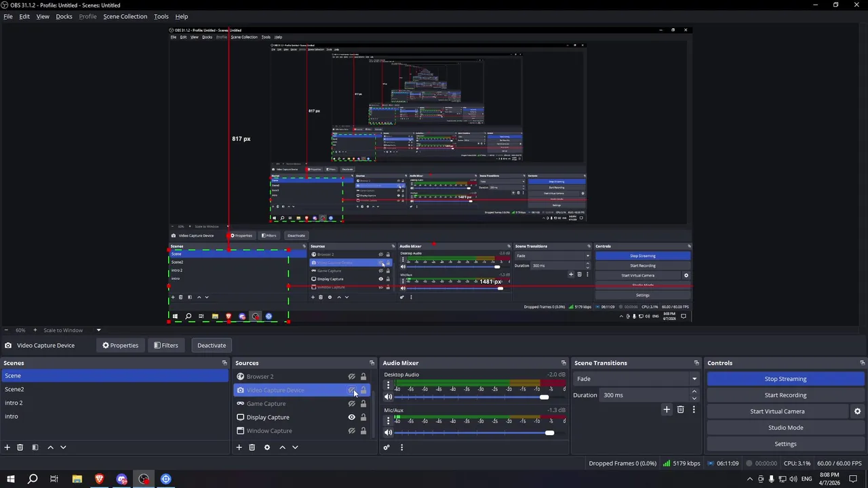The height and width of the screenshot is (488, 868).
Task: Toggle visibility of Video Capture Device source
Action: click(351, 390)
